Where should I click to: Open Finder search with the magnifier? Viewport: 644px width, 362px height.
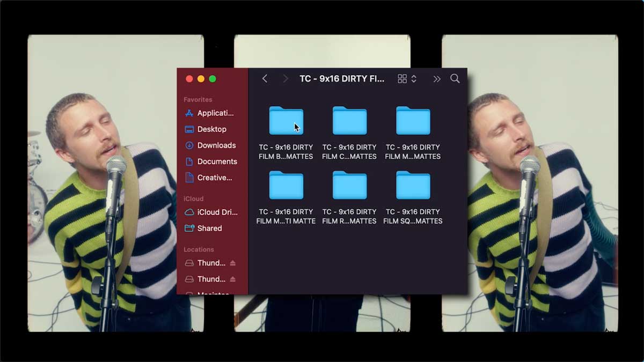coord(455,79)
